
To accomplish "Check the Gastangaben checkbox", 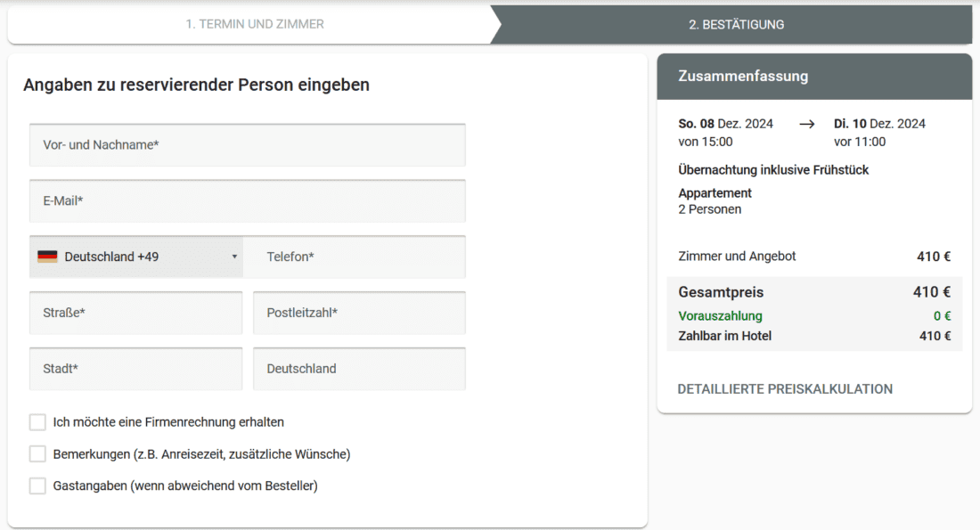I will click(37, 486).
